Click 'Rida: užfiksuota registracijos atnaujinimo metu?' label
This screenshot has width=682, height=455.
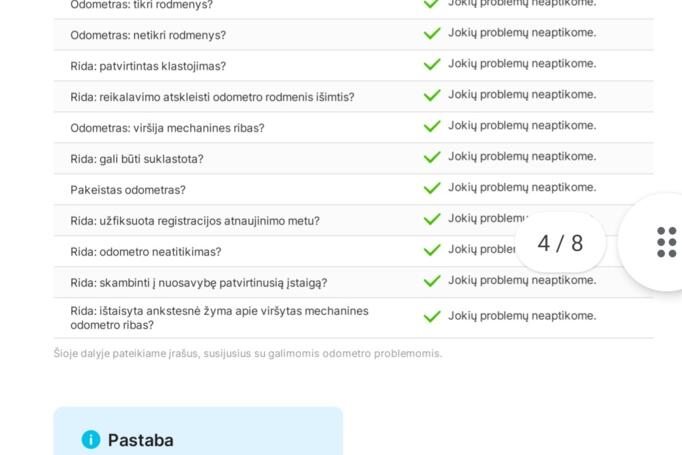coord(195,221)
